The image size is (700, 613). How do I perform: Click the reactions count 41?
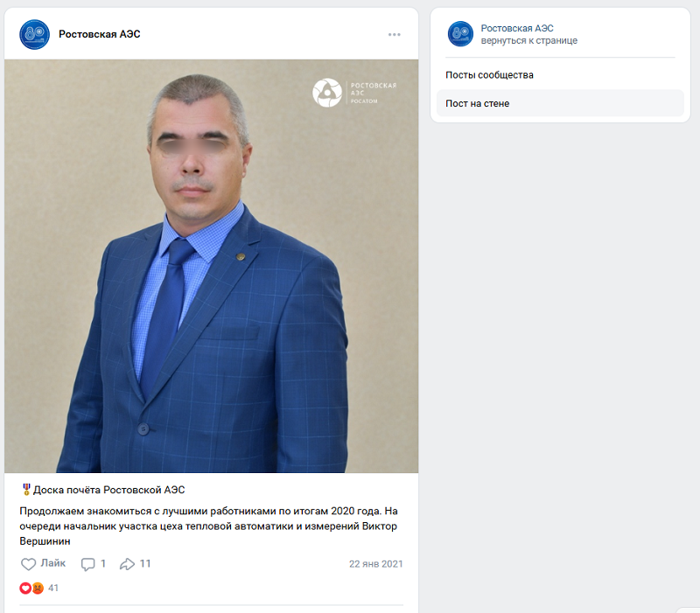pos(53,588)
